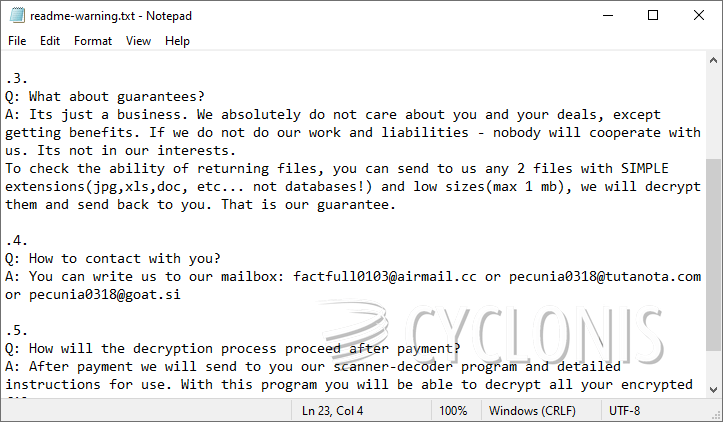
Task: Open the Format menu
Action: point(93,41)
